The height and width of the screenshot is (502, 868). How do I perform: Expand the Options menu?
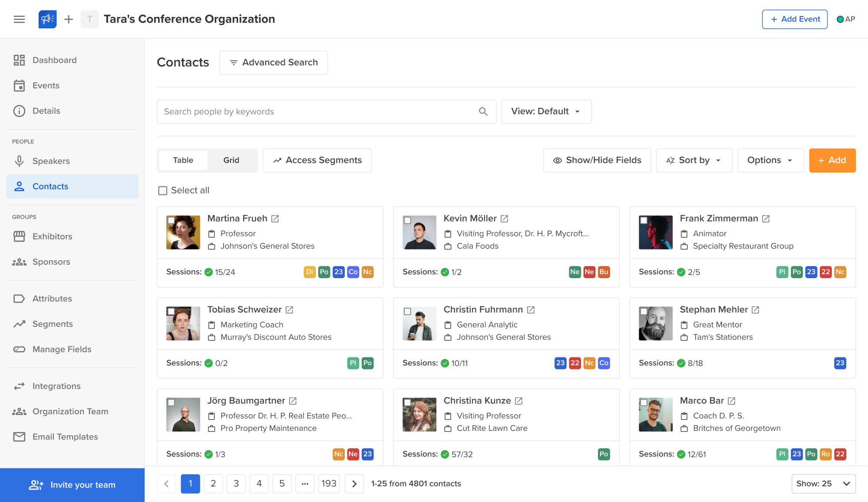coord(770,160)
